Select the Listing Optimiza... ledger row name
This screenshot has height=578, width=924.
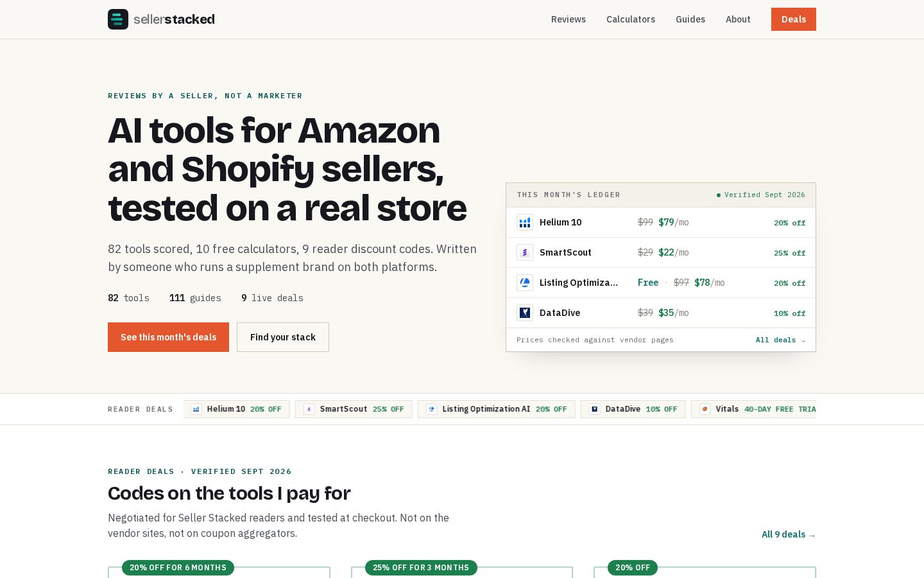579,283
